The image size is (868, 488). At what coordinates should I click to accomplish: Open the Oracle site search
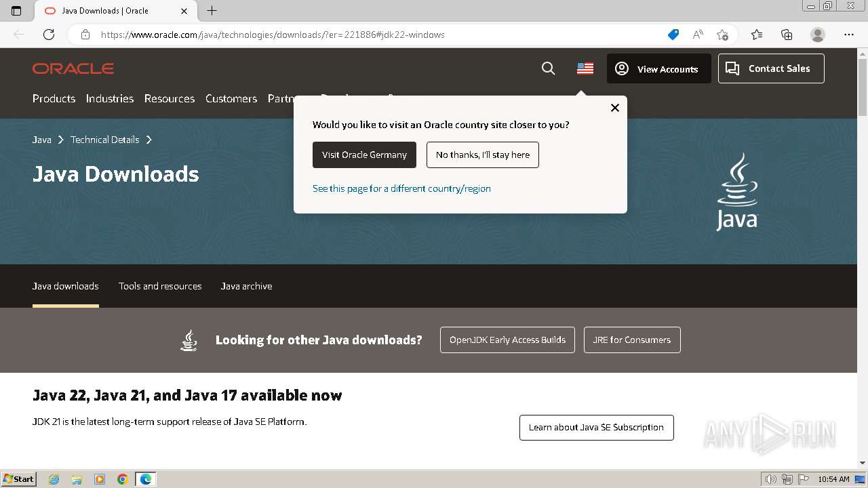point(549,68)
